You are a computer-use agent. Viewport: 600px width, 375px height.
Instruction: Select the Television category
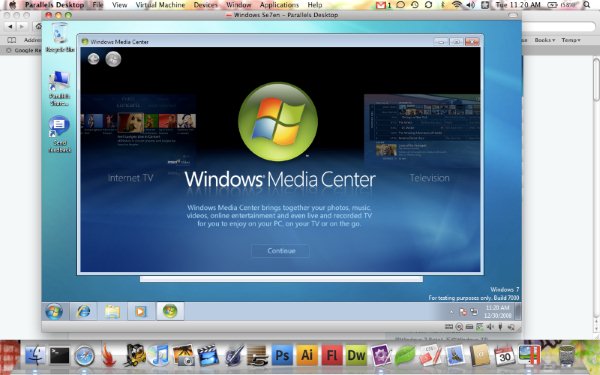429,178
